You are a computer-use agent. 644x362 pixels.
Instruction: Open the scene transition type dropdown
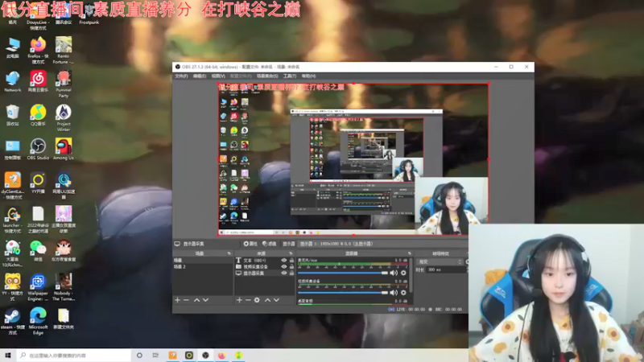click(x=440, y=262)
